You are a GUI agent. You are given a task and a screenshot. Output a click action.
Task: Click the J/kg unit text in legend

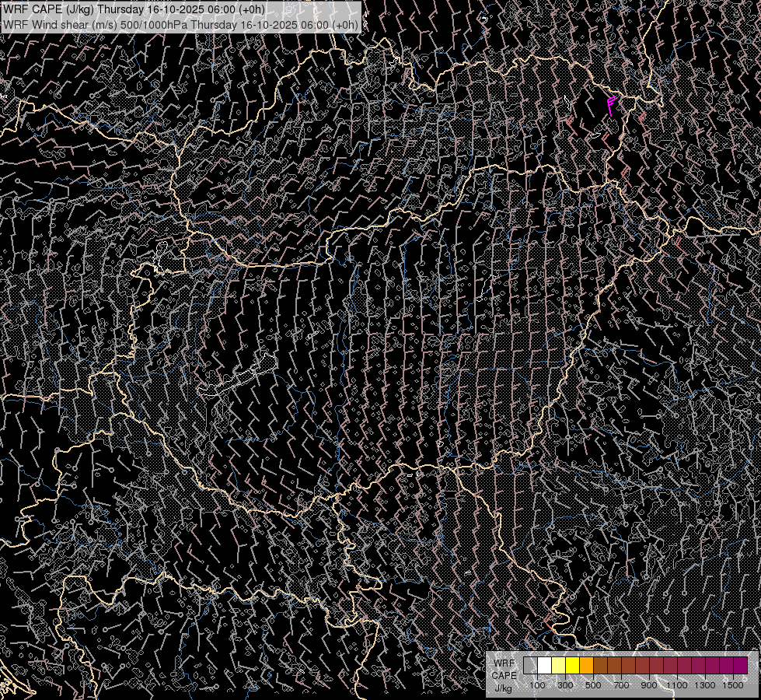(503, 688)
